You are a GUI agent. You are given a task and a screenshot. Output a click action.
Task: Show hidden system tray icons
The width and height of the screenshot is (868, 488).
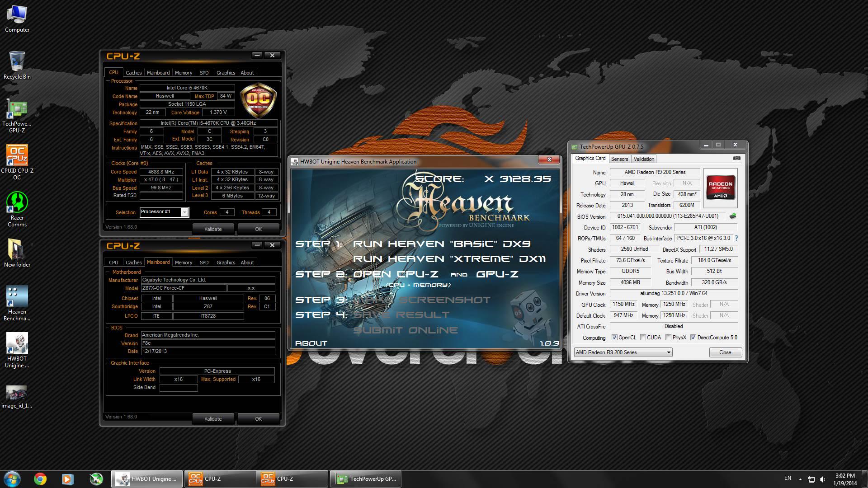click(800, 479)
